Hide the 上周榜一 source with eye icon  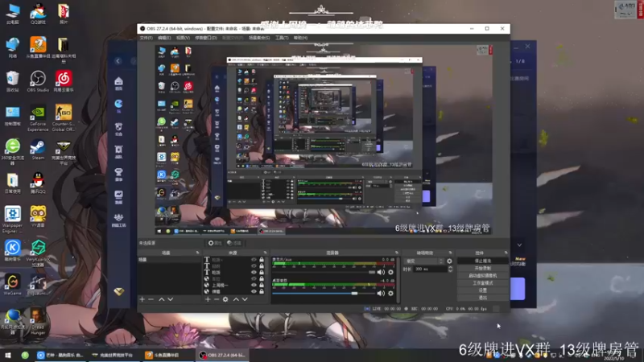[254, 285]
